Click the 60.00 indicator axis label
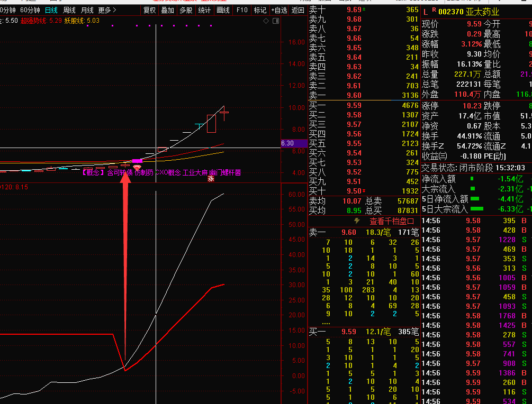 coord(296,195)
